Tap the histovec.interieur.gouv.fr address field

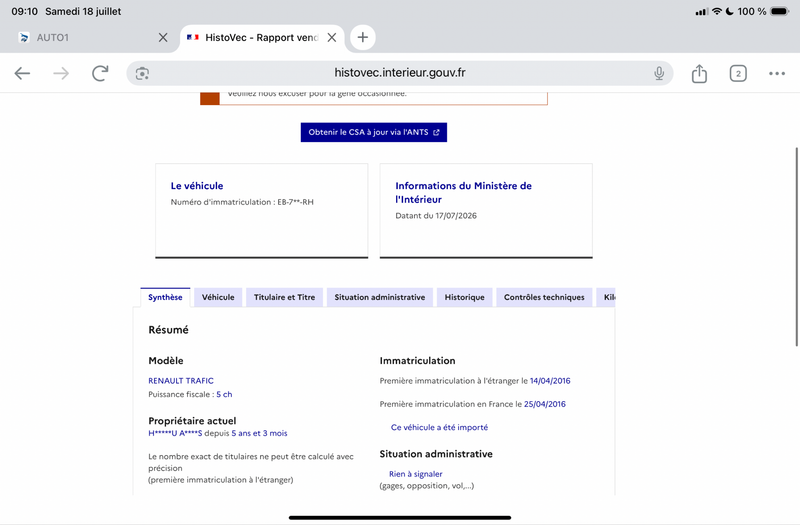399,73
